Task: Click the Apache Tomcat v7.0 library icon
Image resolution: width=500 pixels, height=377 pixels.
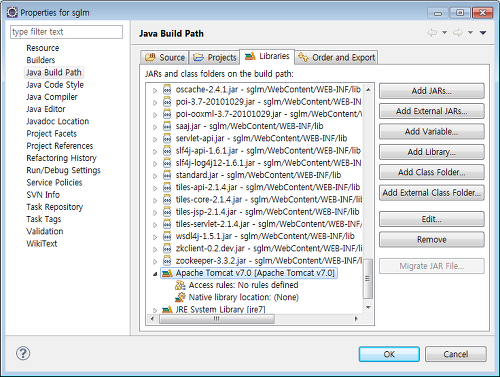Action: (x=167, y=273)
